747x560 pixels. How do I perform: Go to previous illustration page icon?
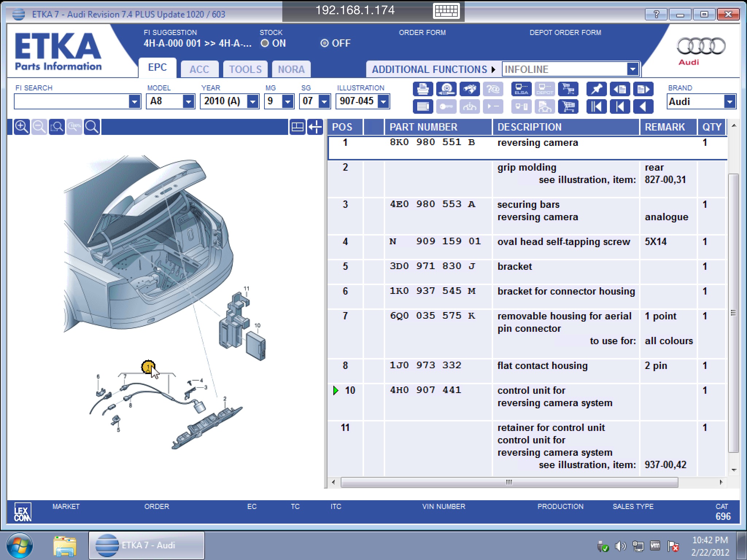pyautogui.click(x=620, y=89)
